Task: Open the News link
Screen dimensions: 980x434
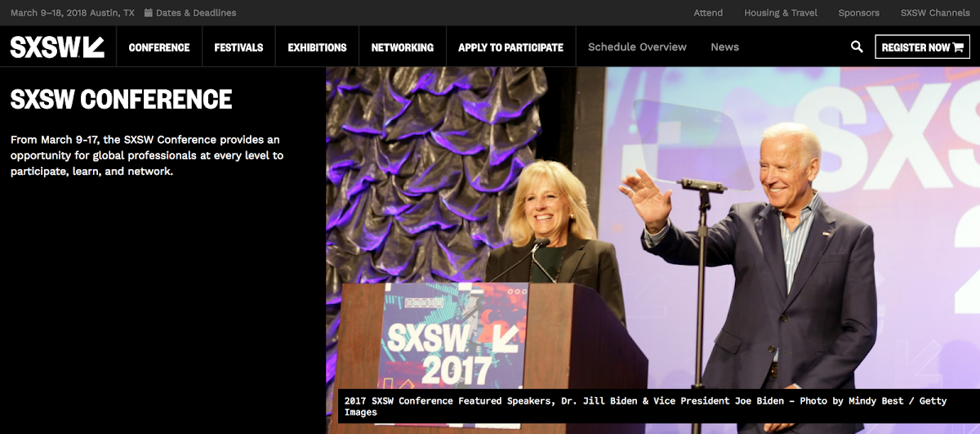Action: 724,47
